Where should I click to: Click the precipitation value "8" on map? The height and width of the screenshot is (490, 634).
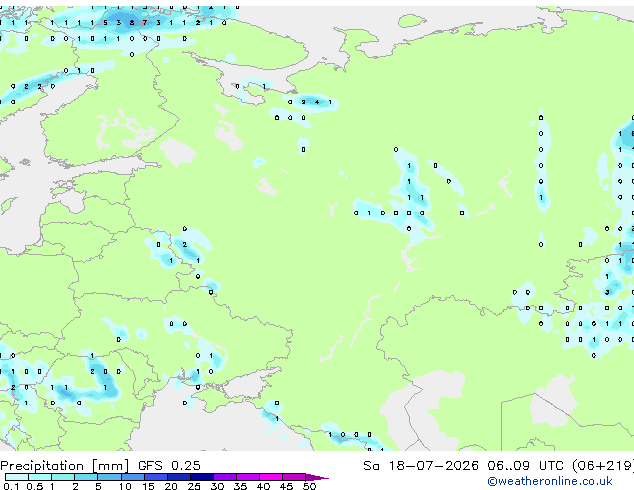click(132, 23)
